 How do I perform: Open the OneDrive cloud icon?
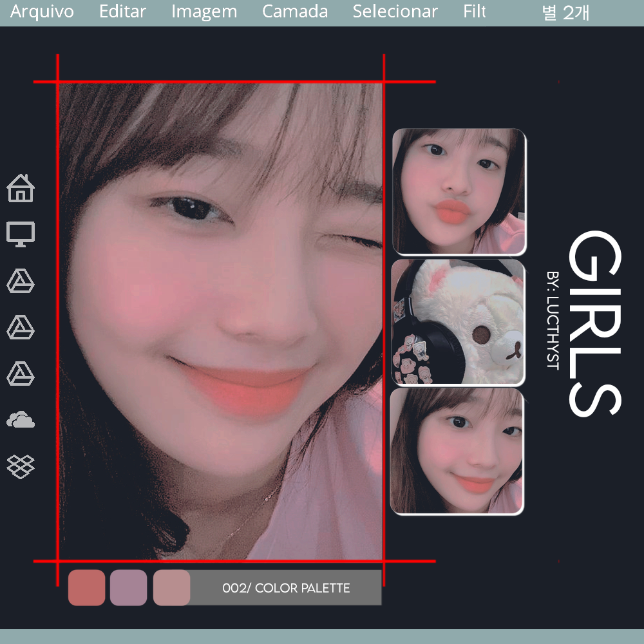(x=21, y=420)
